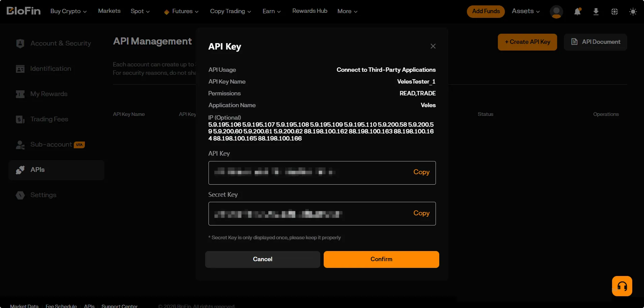This screenshot has height=308, width=644.
Task: Click the BloFin logo
Action: click(x=24, y=11)
